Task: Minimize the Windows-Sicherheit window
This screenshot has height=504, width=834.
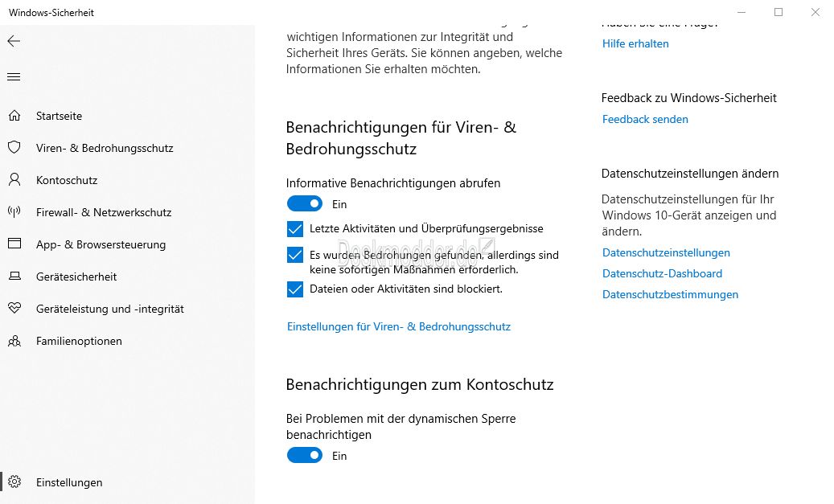Action: tap(742, 12)
